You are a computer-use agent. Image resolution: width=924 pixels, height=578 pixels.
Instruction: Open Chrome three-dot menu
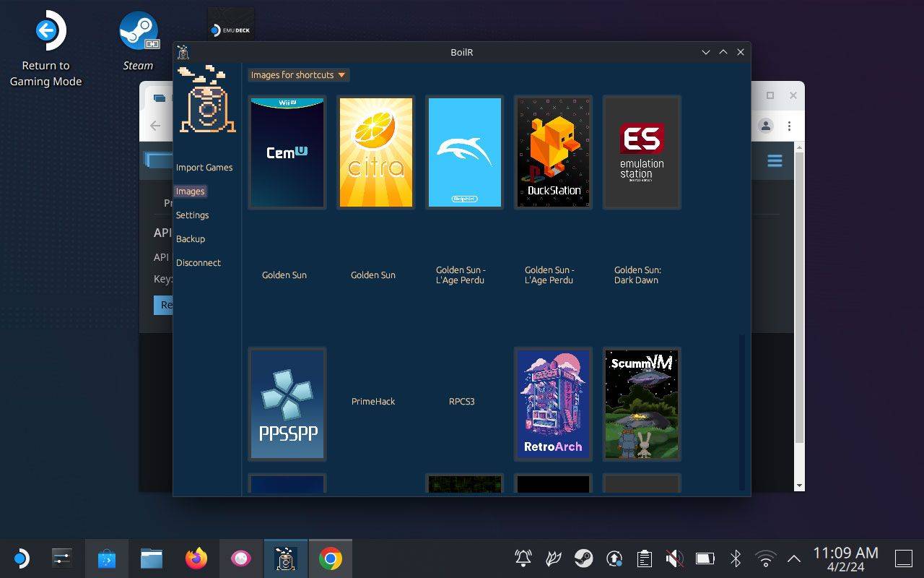[x=789, y=126]
